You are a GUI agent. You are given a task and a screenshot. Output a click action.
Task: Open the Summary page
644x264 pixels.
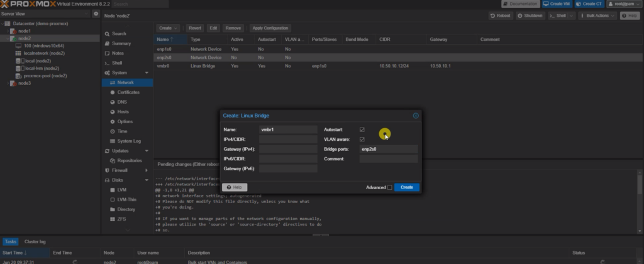[121, 43]
